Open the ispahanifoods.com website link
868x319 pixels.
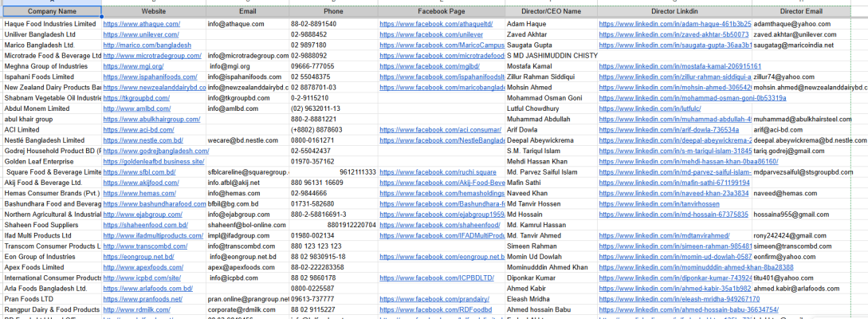point(150,77)
